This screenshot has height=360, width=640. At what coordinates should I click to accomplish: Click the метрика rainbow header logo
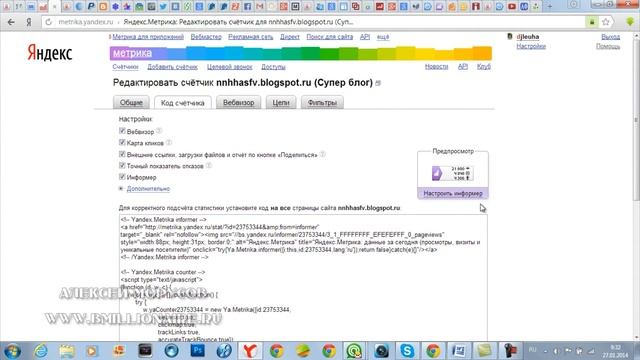133,53
